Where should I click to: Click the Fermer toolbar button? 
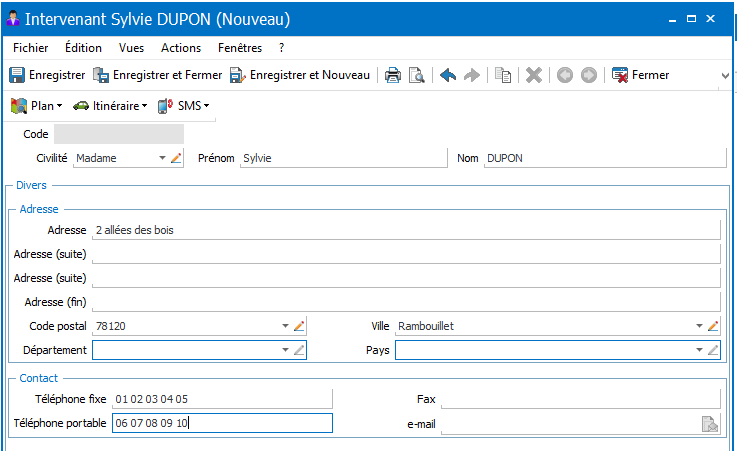(640, 75)
